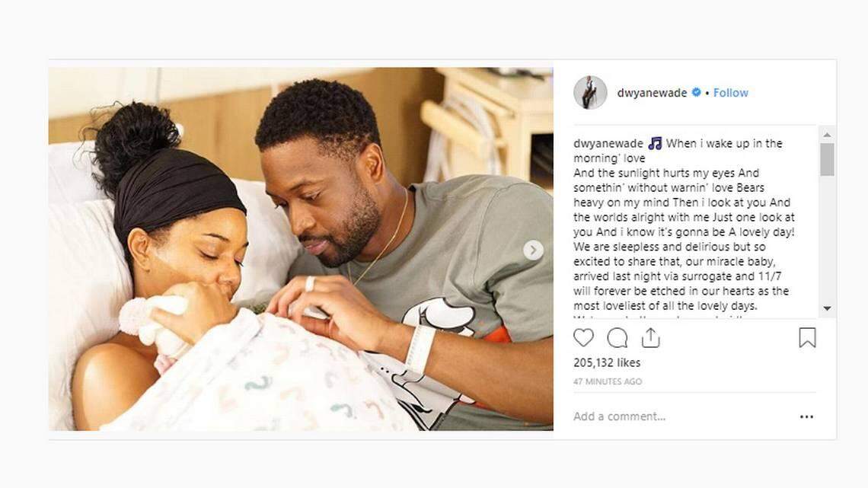Screen dimensions: 868x488
Task: Share the post using the upload arrow icon
Action: pos(651,337)
